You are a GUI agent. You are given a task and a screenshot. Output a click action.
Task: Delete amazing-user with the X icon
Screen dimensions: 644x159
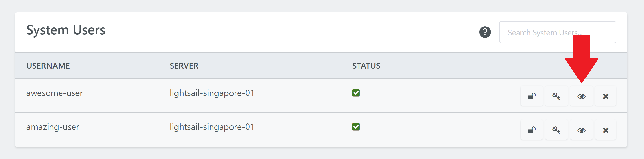point(606,130)
